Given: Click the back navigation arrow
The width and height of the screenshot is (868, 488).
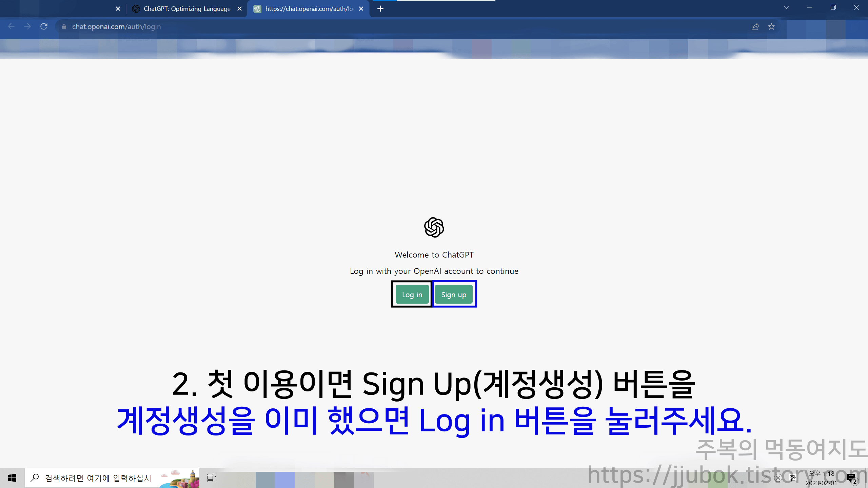Looking at the screenshot, I should click(11, 26).
